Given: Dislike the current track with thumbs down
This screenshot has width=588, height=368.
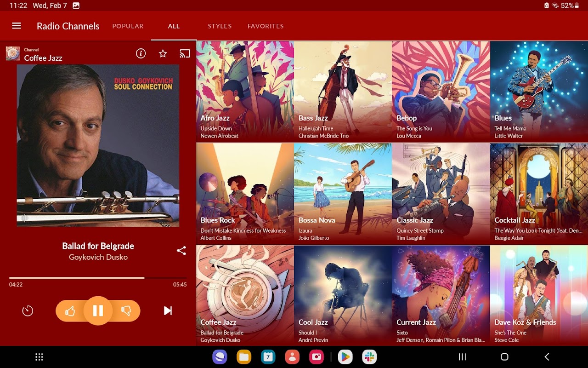Looking at the screenshot, I should 126,311.
